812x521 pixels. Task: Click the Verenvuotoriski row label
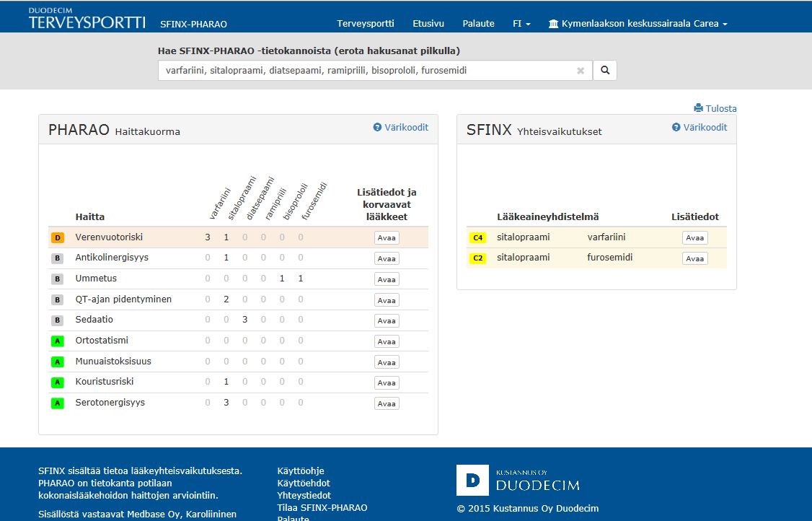109,237
